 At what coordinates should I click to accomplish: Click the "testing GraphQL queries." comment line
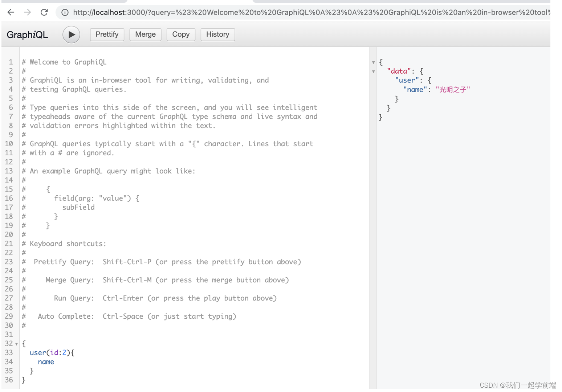pyautogui.click(x=74, y=90)
